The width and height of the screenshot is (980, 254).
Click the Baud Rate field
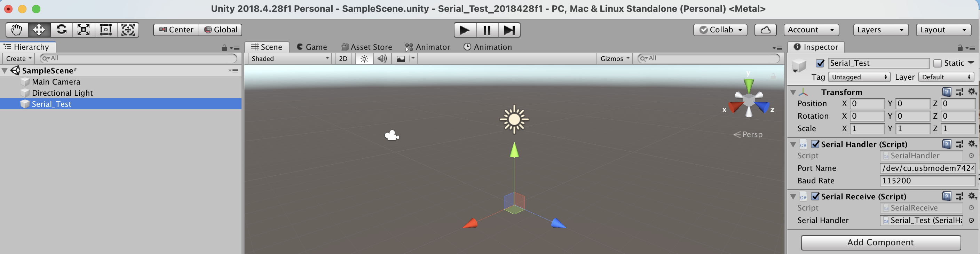click(x=927, y=181)
